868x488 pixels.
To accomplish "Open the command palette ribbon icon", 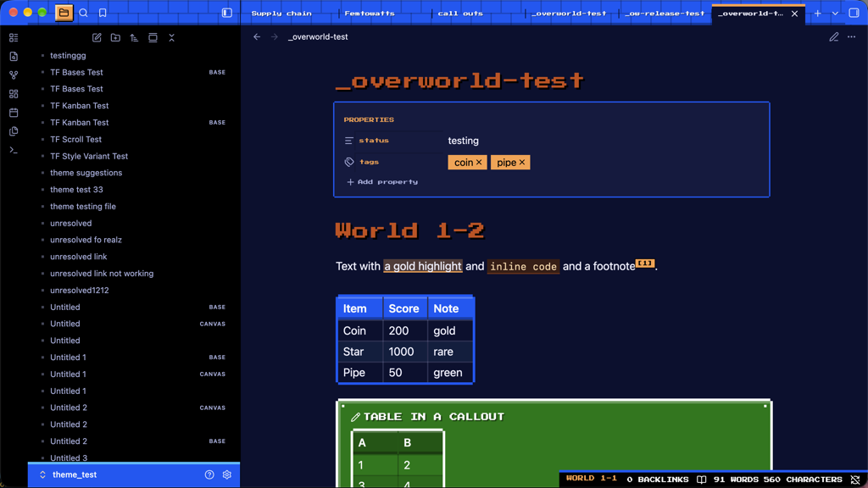I will coord(14,150).
